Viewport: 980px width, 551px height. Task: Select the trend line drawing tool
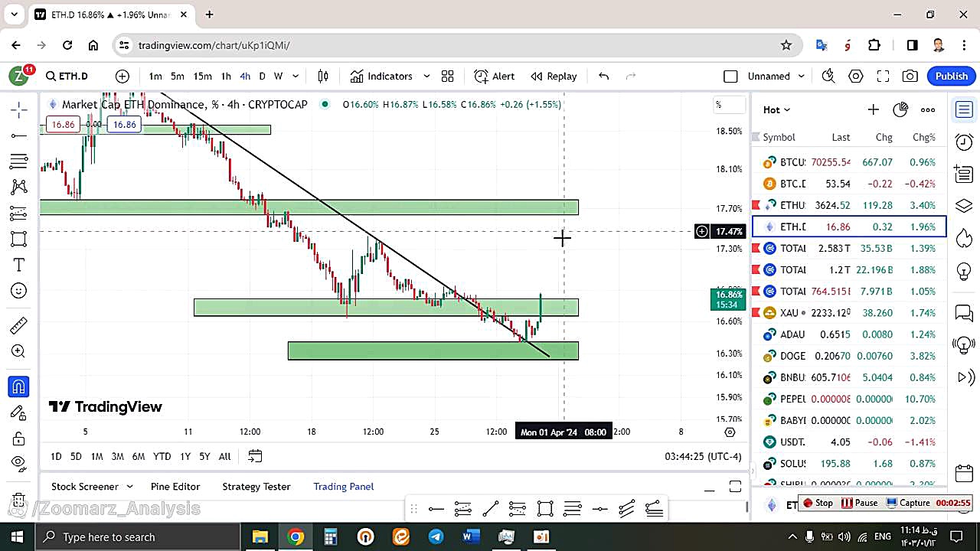19,135
